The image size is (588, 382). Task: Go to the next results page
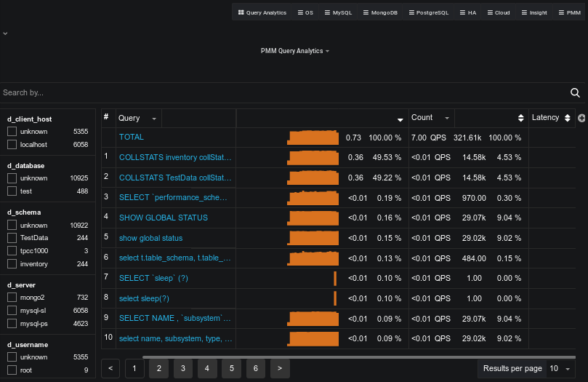(280, 369)
